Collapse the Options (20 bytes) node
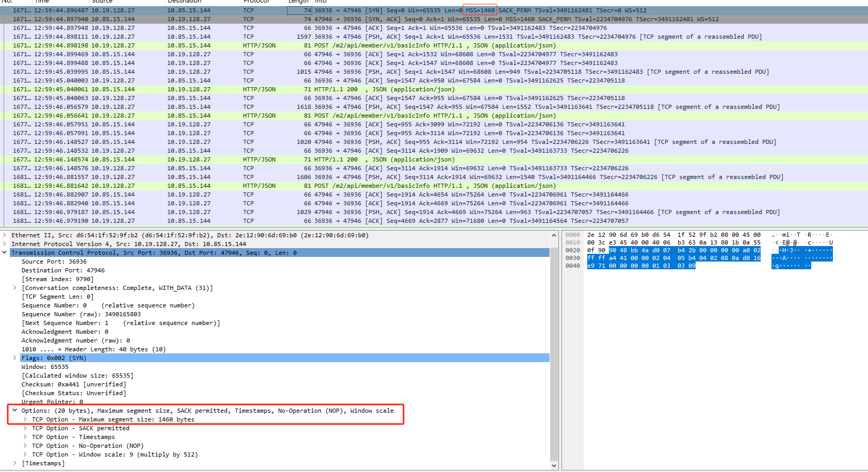Image resolution: width=868 pixels, height=472 pixels. click(x=15, y=411)
